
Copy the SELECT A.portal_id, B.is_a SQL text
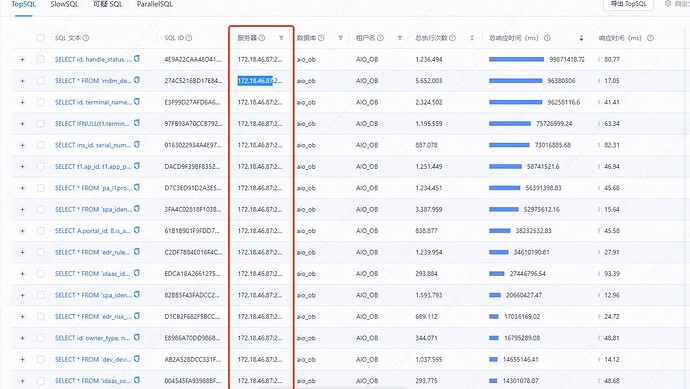137,230
